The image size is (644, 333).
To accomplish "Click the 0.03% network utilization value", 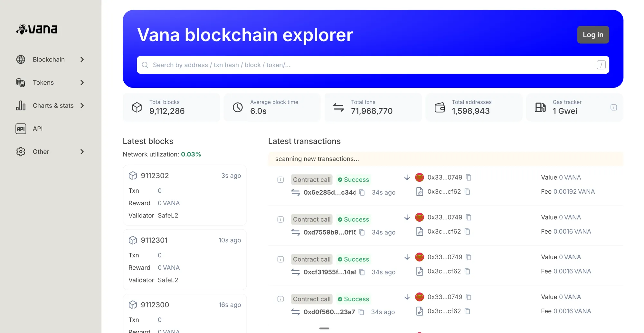I will point(191,154).
